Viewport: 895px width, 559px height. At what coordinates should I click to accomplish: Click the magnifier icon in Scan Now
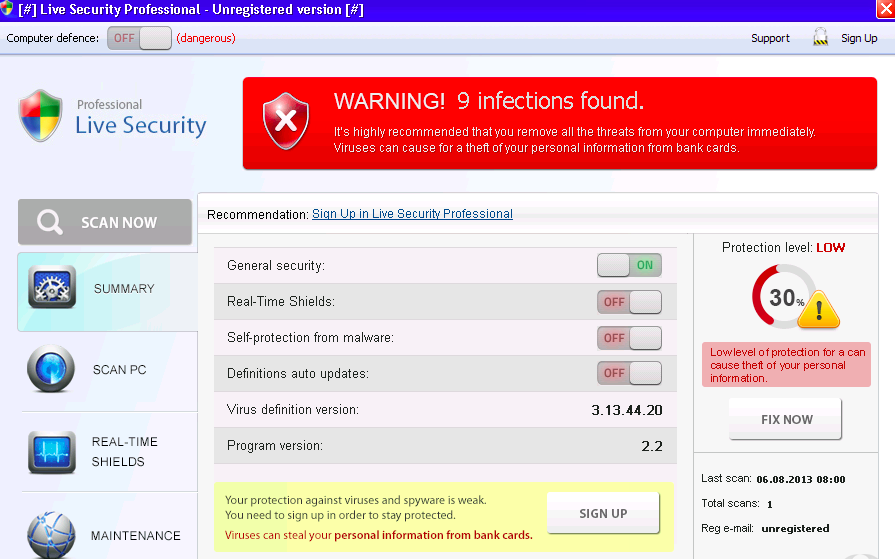[x=50, y=222]
